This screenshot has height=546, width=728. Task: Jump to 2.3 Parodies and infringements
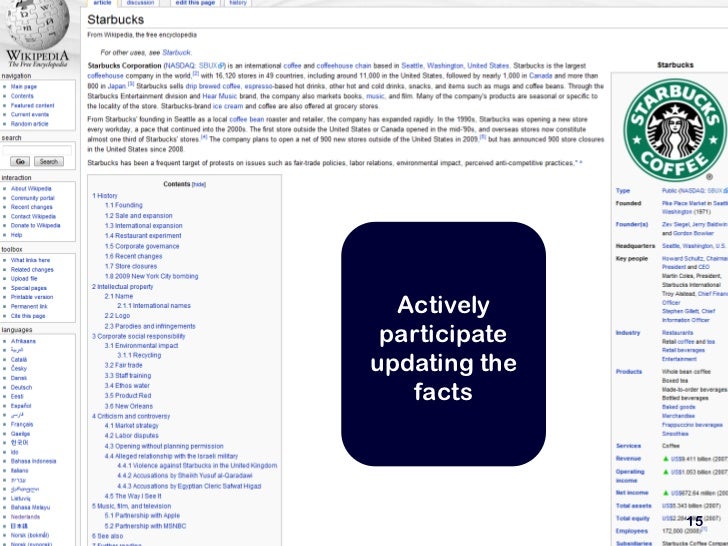point(150,326)
